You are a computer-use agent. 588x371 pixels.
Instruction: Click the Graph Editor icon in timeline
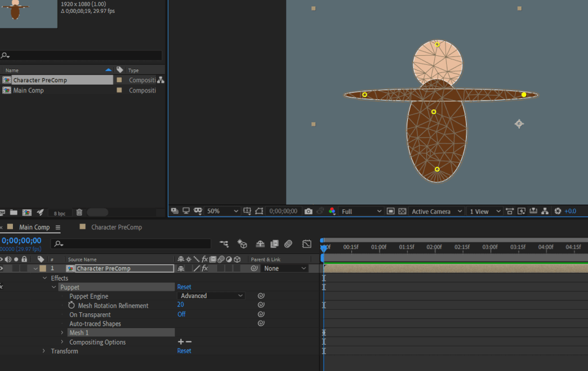click(x=307, y=244)
